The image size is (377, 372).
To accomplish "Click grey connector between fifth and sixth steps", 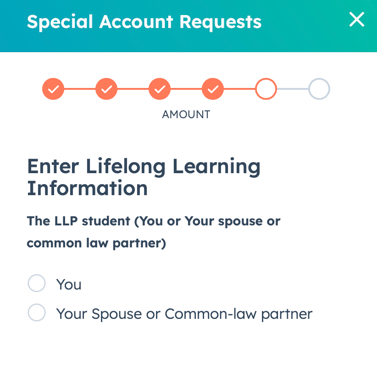I will click(293, 89).
